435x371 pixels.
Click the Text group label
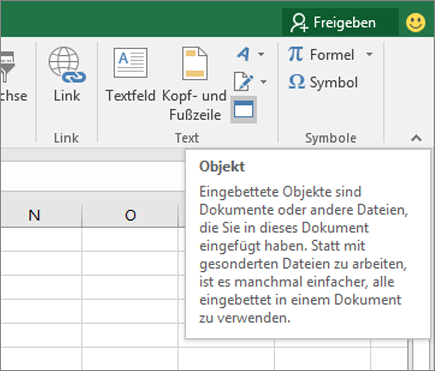(187, 138)
